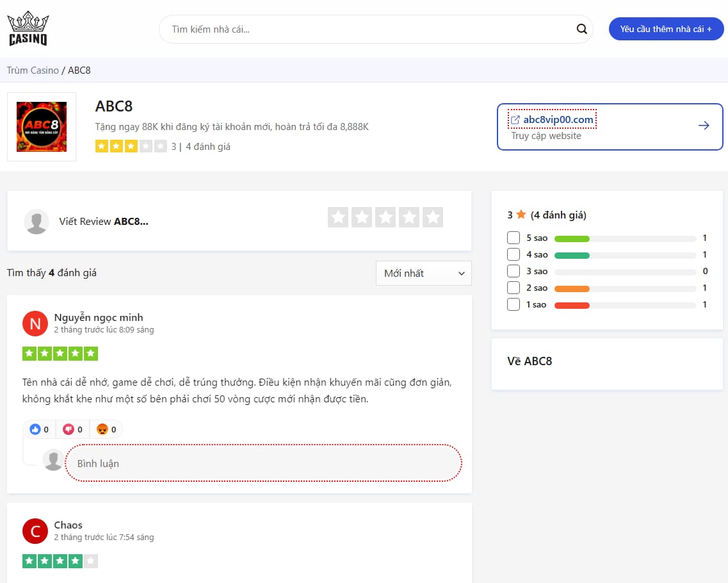Rate three stars in review box
This screenshot has width=728, height=583.
385,217
